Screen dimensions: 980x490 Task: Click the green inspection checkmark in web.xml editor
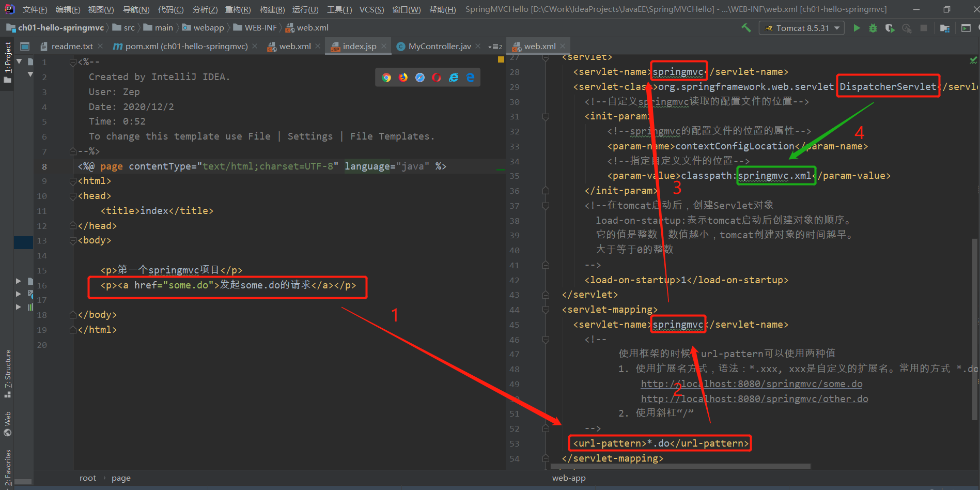click(x=973, y=60)
